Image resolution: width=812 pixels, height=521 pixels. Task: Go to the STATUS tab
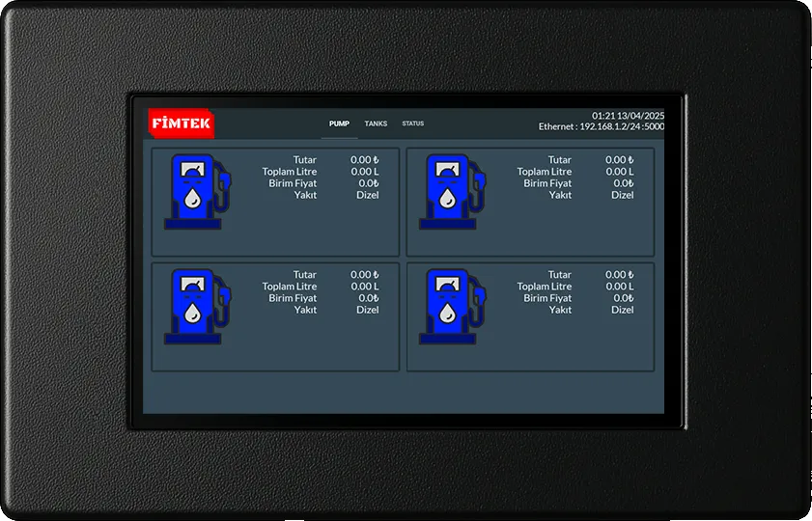pos(412,123)
